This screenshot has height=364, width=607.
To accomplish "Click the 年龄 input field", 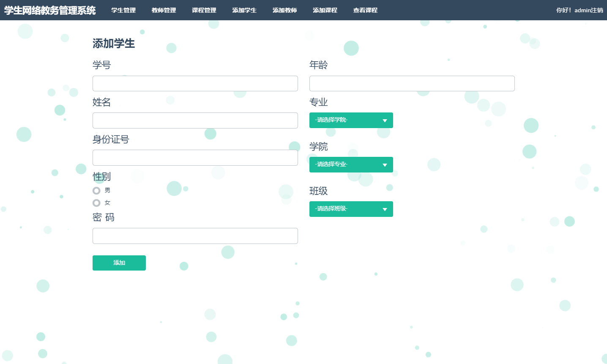I will (x=412, y=83).
